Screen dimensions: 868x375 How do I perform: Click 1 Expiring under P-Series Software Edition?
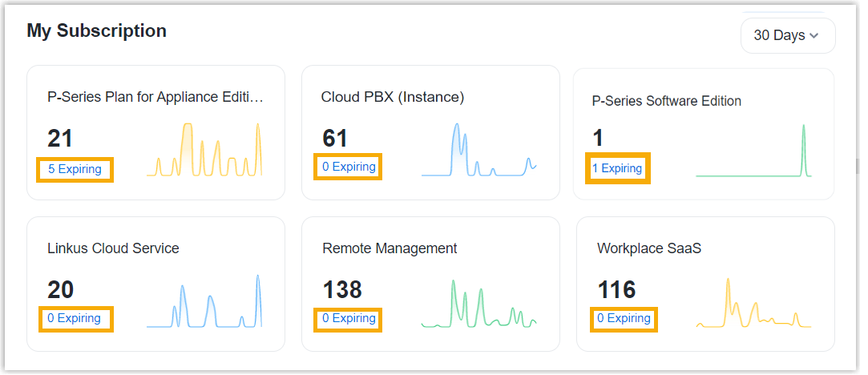[x=617, y=168]
